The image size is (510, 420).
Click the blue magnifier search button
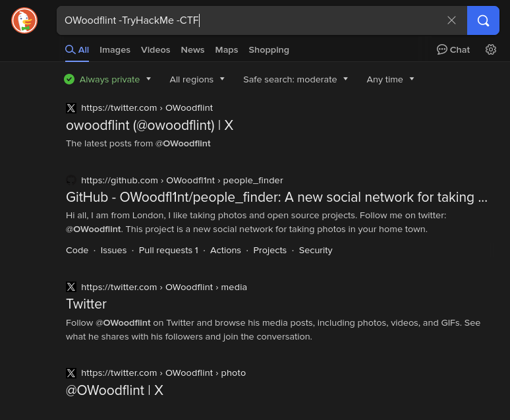point(483,20)
